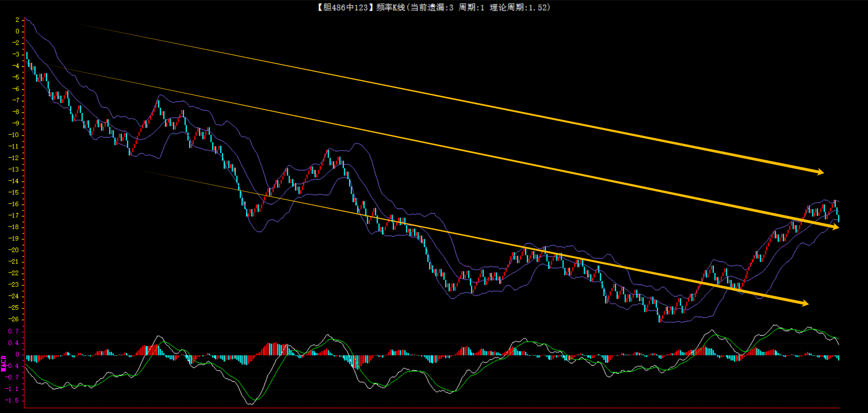
Task: Click the 当前遗漏:3 text in the title
Action: 431,7
